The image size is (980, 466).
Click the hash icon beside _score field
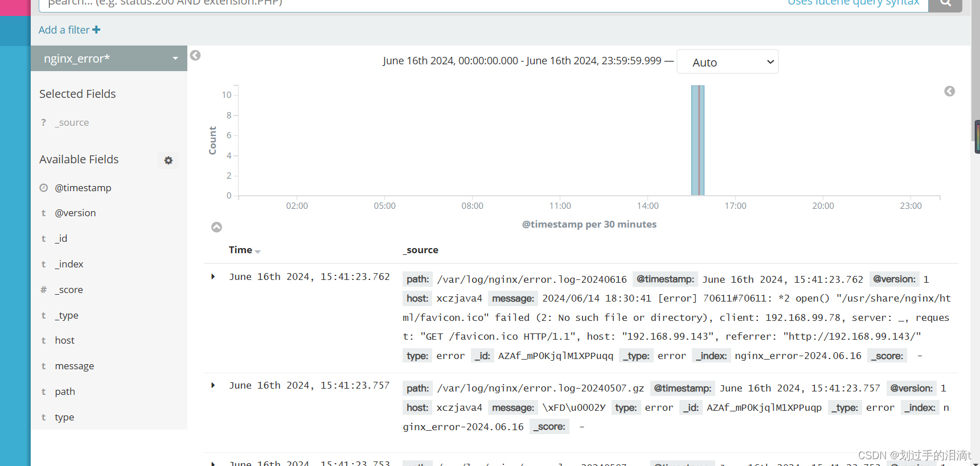point(43,290)
